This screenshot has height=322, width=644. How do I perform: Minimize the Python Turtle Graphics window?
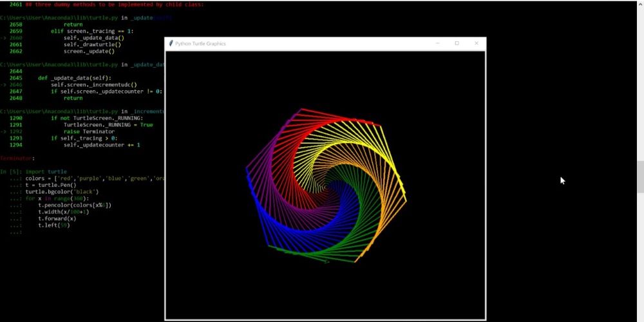click(x=438, y=43)
